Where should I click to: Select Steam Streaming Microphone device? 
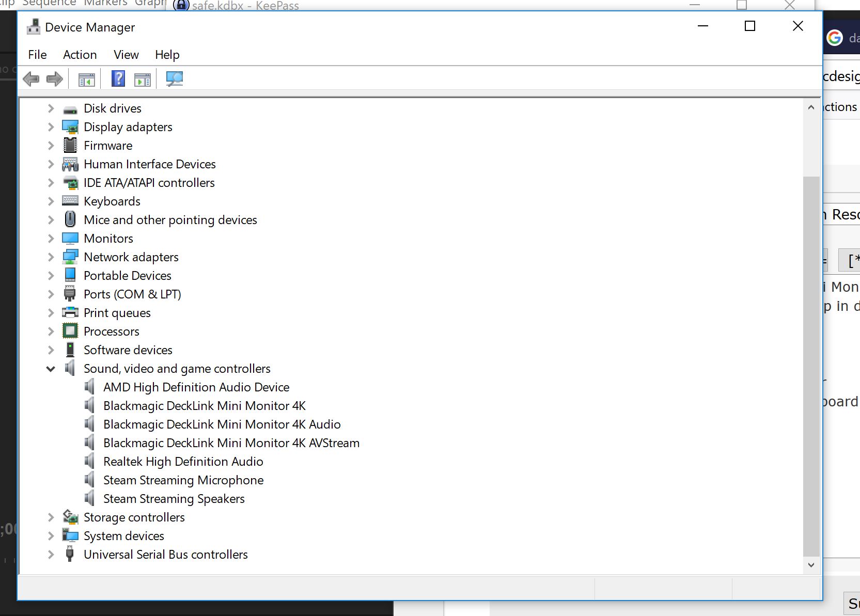pyautogui.click(x=183, y=480)
